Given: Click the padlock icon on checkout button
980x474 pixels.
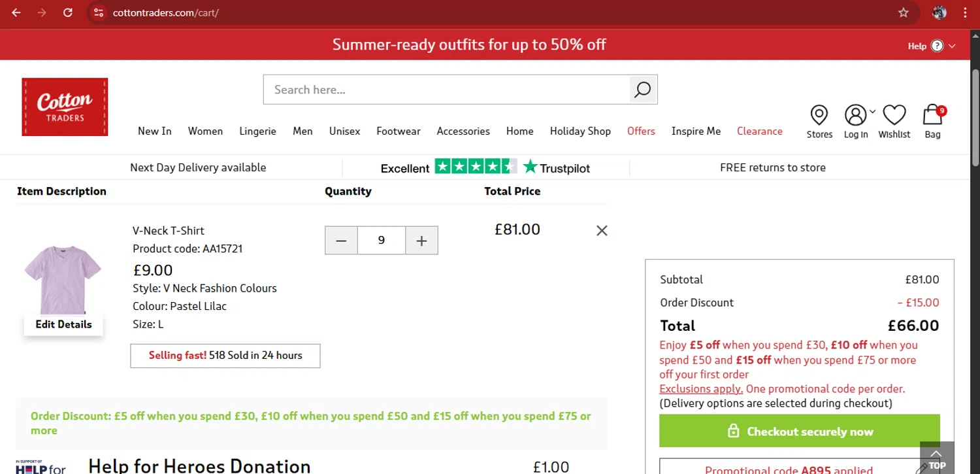Looking at the screenshot, I should click(x=733, y=432).
